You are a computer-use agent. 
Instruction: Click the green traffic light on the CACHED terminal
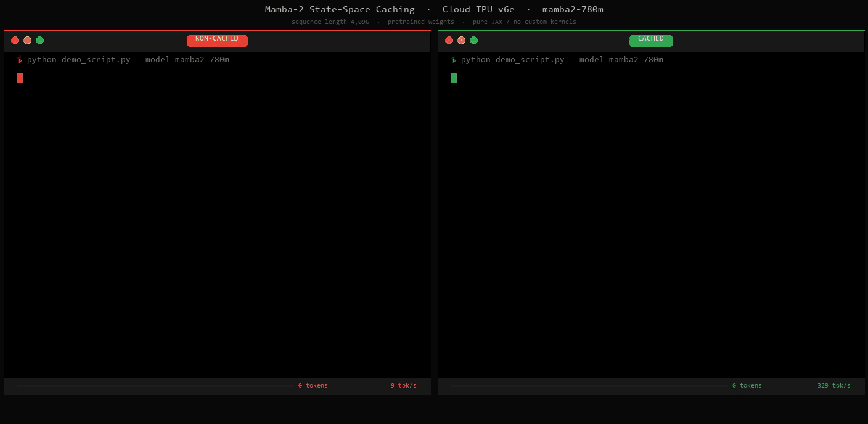coord(474,40)
